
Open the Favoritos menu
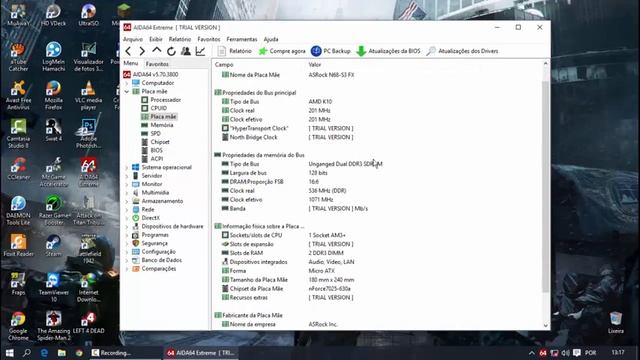coord(209,39)
